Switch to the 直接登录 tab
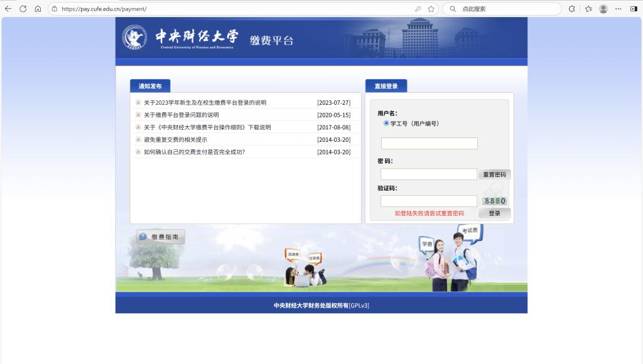This screenshot has width=643, height=364. tap(386, 87)
